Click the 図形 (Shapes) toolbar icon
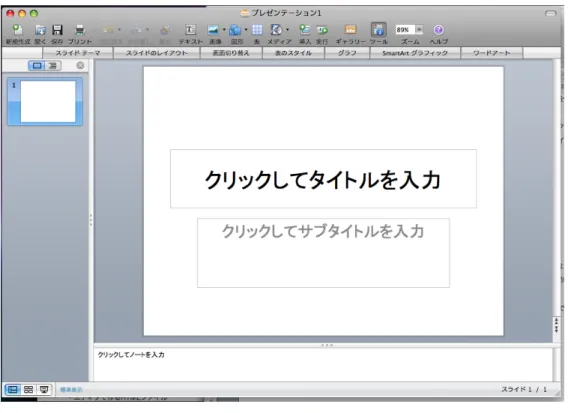The height and width of the screenshot is (413, 568). point(235,30)
